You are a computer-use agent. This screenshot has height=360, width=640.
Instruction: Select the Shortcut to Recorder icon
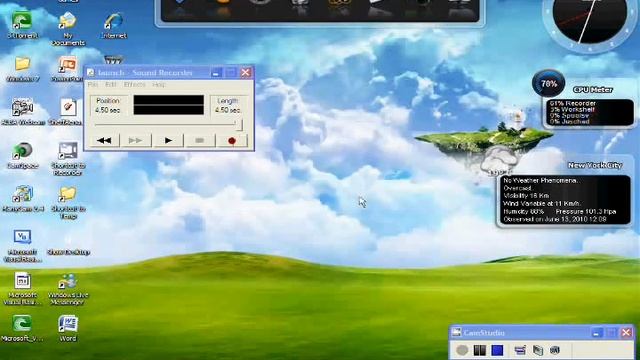[68, 158]
